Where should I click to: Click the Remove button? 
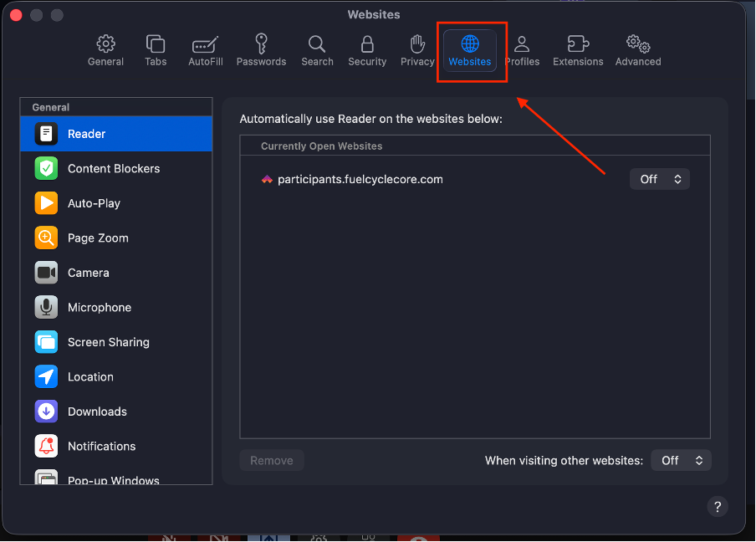272,460
